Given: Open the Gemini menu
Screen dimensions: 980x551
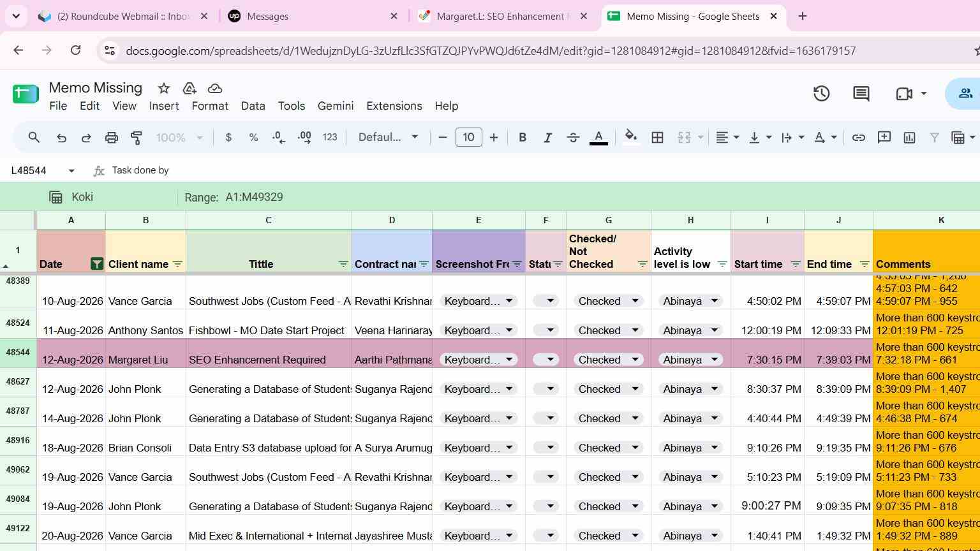Looking at the screenshot, I should [336, 106].
